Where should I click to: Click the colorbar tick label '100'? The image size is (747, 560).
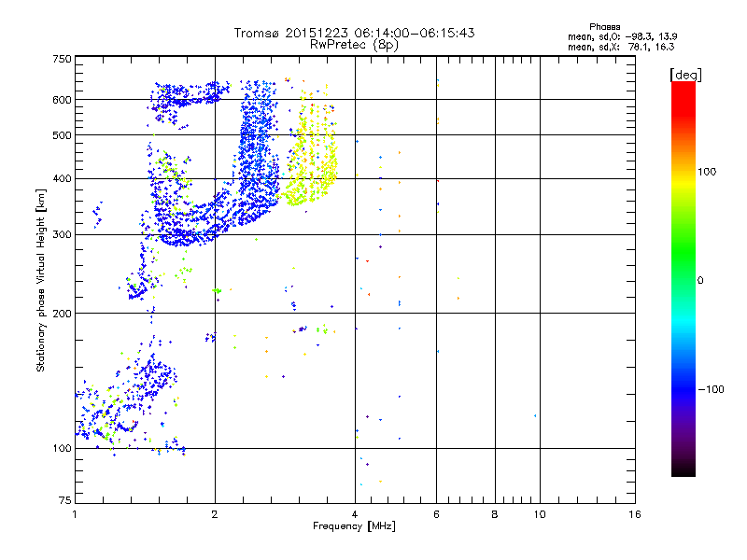(707, 172)
